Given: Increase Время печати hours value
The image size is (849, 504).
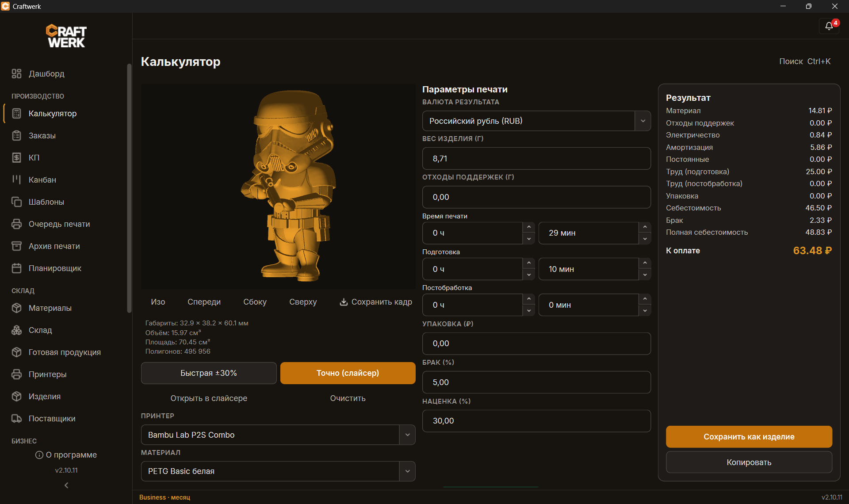Looking at the screenshot, I should [529, 227].
